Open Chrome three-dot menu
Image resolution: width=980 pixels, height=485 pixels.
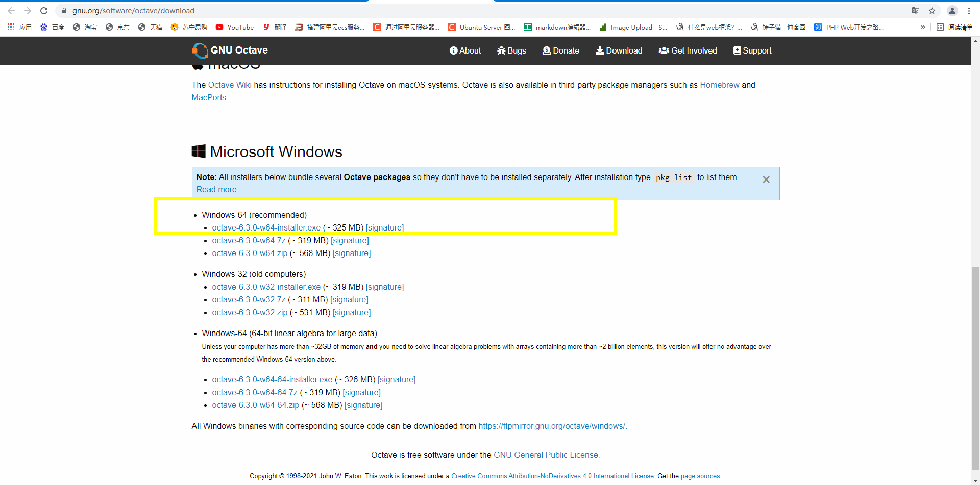pyautogui.click(x=969, y=11)
